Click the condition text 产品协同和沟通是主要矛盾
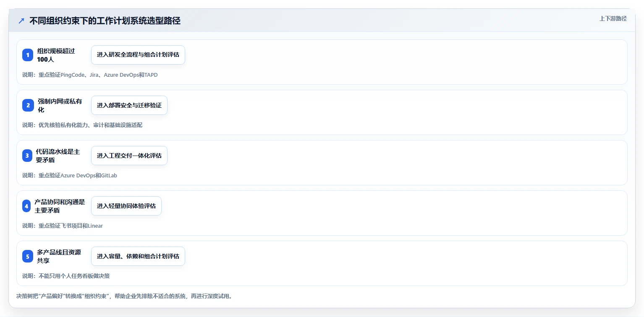The image size is (644, 317). click(x=60, y=206)
